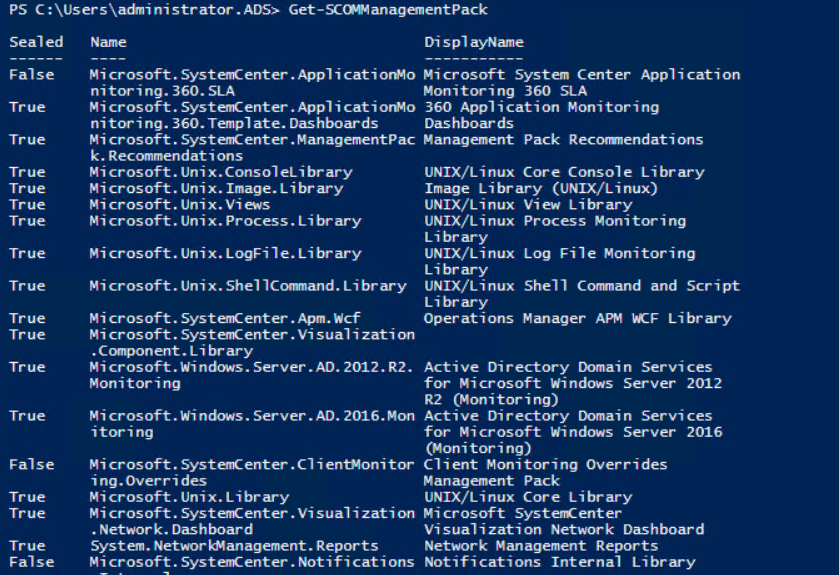Click Image Library (UNIX/Linux) display name
This screenshot has height=575, width=839.
[x=541, y=188]
